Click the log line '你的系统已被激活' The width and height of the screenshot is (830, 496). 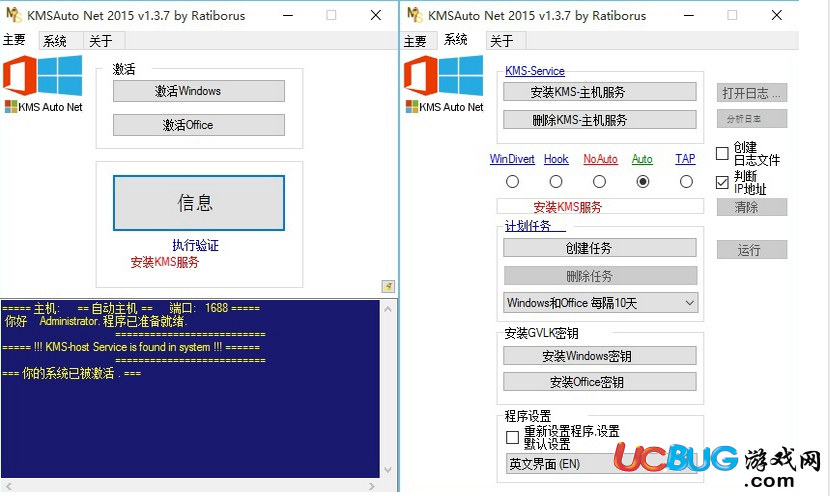[x=71, y=373]
